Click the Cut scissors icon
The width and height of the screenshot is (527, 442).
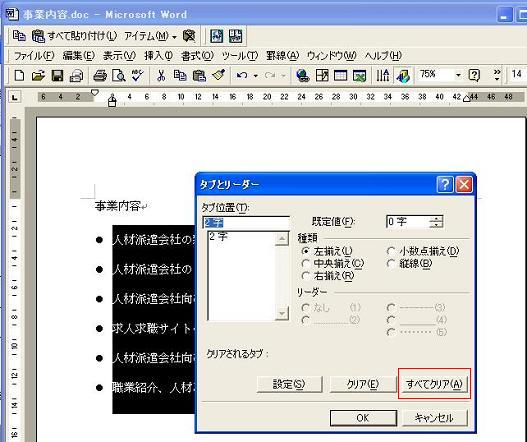(x=161, y=75)
